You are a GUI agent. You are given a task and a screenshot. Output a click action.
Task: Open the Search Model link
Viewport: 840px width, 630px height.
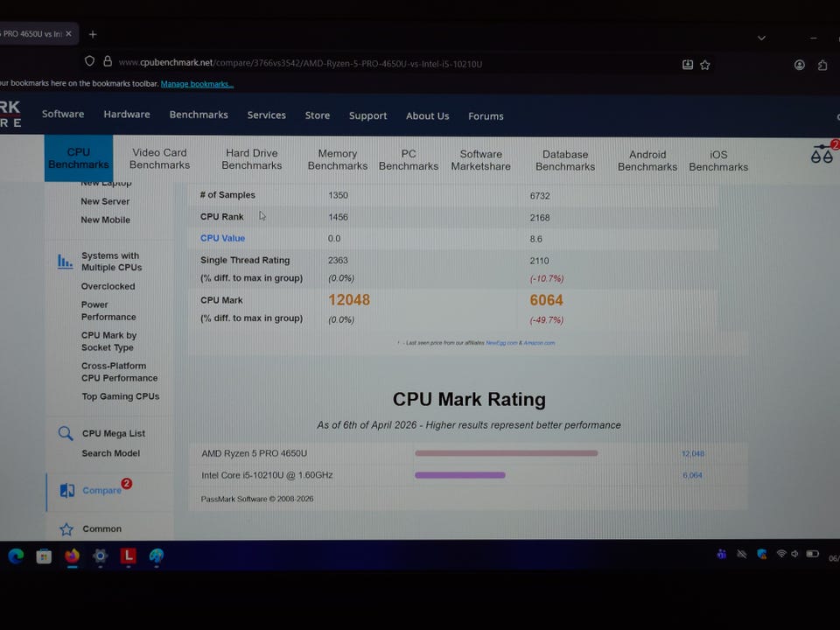(111, 453)
